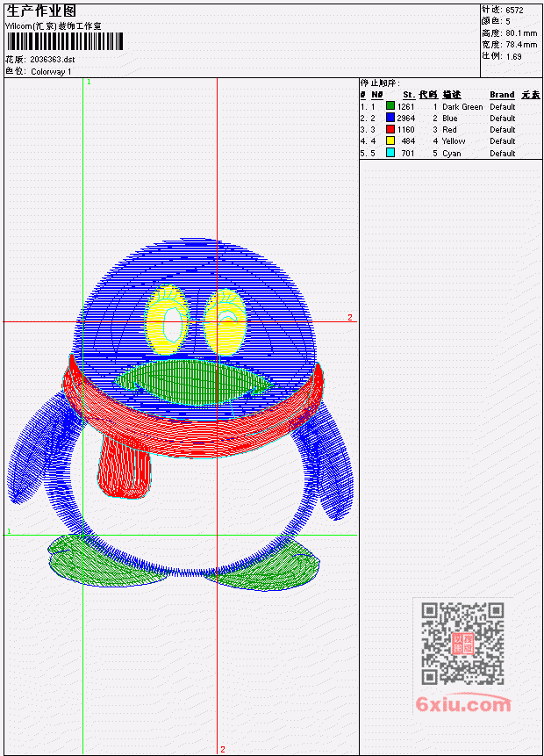Click the 生产作业图 title
Screen dimensions: 544x756
[41, 11]
